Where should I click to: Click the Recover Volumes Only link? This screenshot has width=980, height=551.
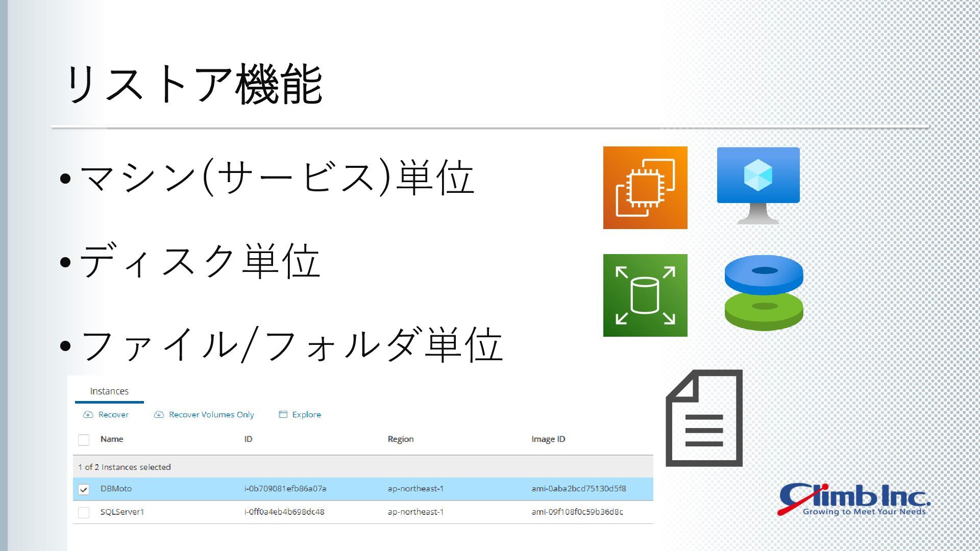[x=211, y=415]
